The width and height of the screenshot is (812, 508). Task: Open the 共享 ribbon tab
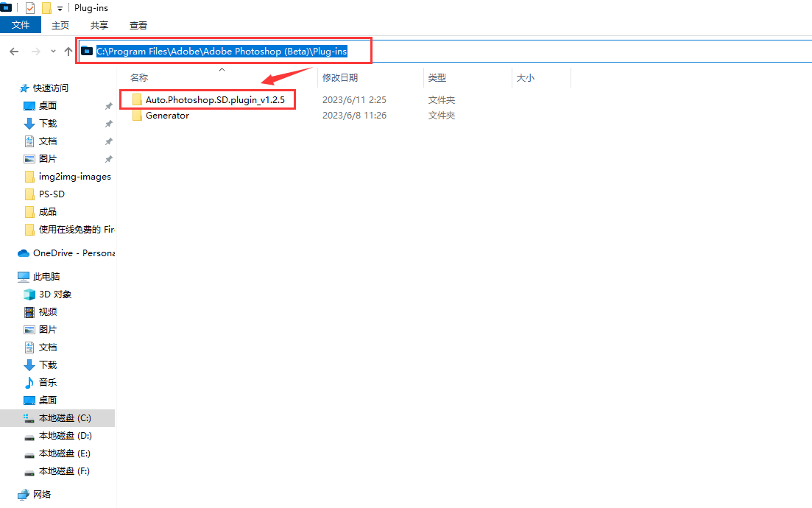coord(99,25)
